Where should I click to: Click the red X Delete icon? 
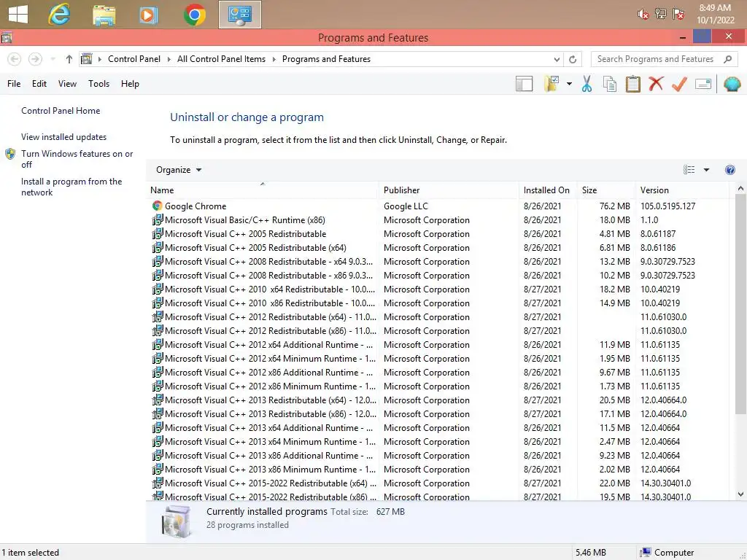(656, 84)
